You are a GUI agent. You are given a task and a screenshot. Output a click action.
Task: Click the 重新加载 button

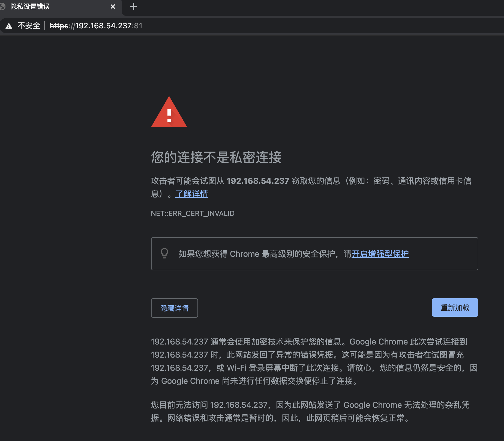click(455, 307)
